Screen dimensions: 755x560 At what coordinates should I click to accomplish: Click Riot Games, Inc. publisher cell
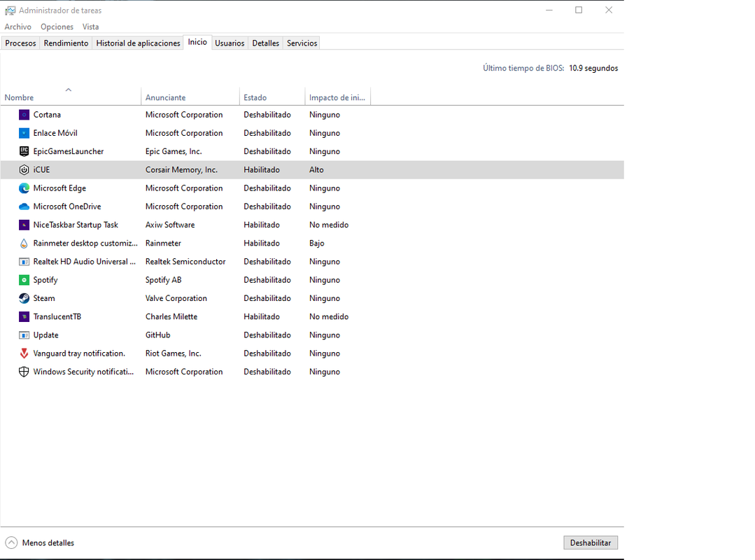174,353
